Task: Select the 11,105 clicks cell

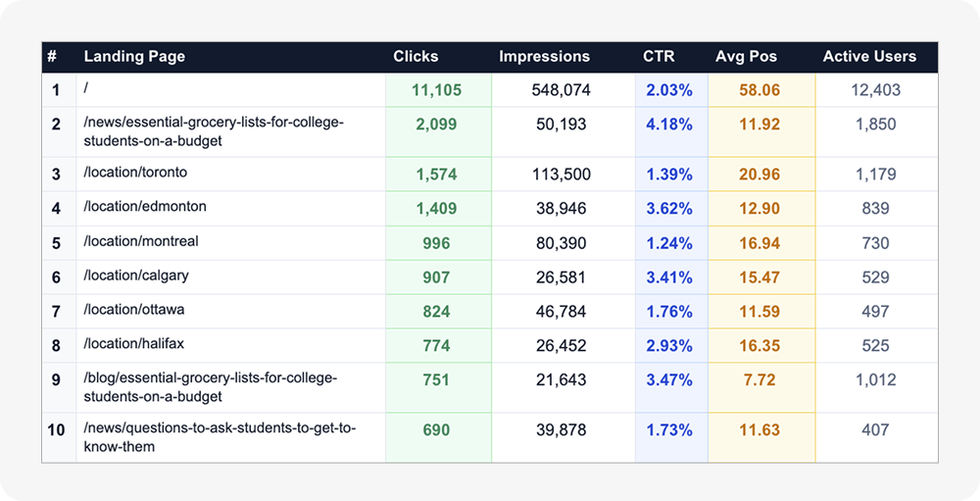Action: [436, 90]
